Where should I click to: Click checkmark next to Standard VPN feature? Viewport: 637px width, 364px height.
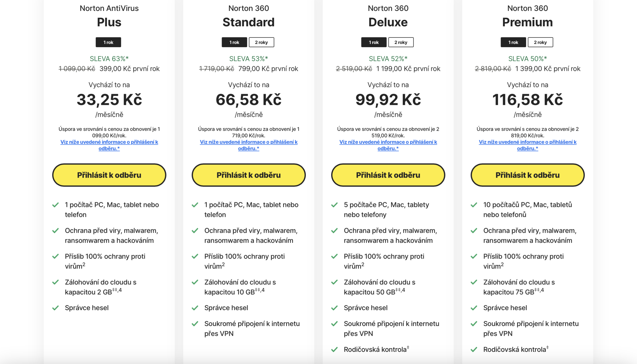(195, 324)
